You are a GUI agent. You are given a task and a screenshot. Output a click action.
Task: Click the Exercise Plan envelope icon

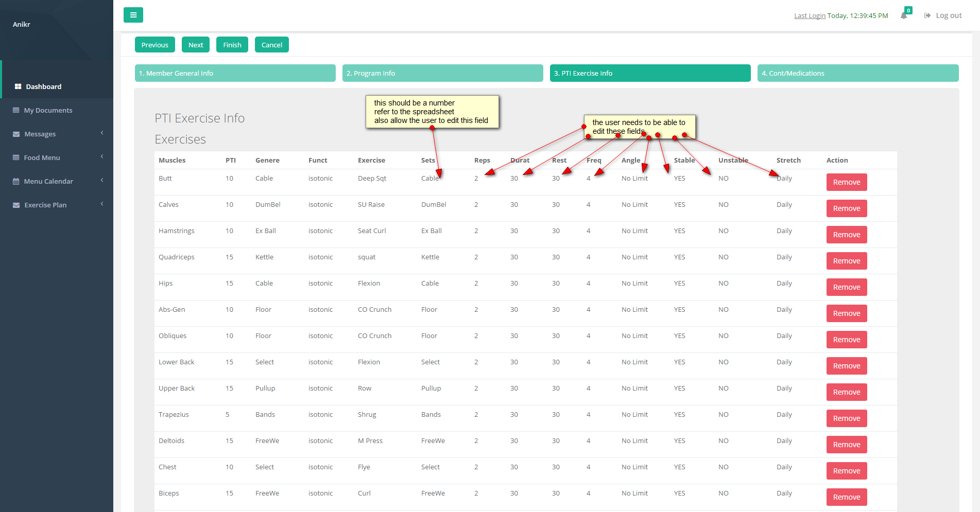[16, 205]
